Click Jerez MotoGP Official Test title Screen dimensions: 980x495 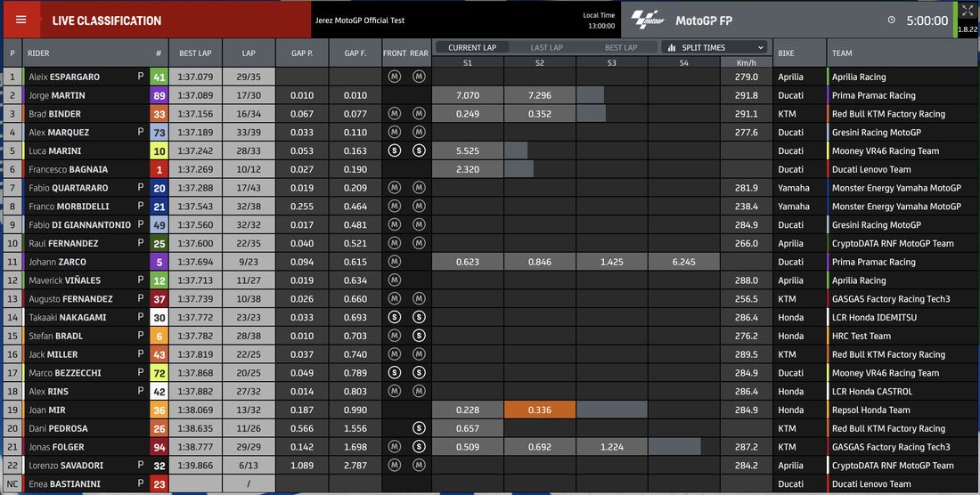coord(361,20)
